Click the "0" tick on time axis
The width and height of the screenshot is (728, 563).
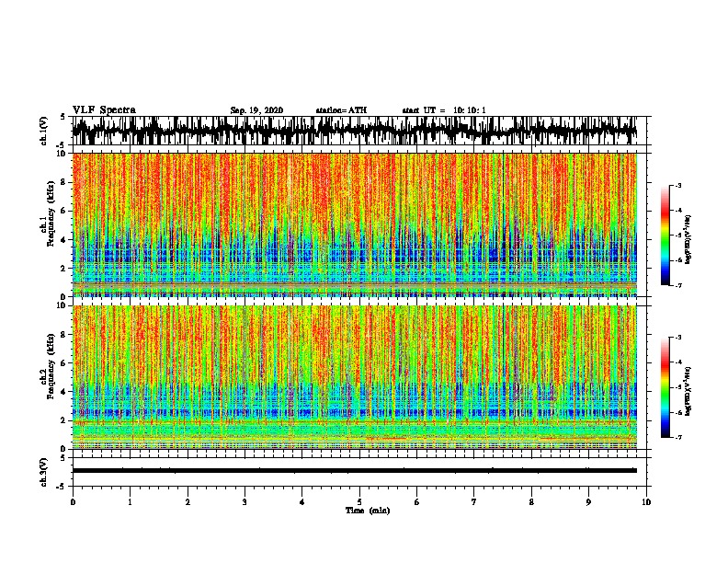73,502
